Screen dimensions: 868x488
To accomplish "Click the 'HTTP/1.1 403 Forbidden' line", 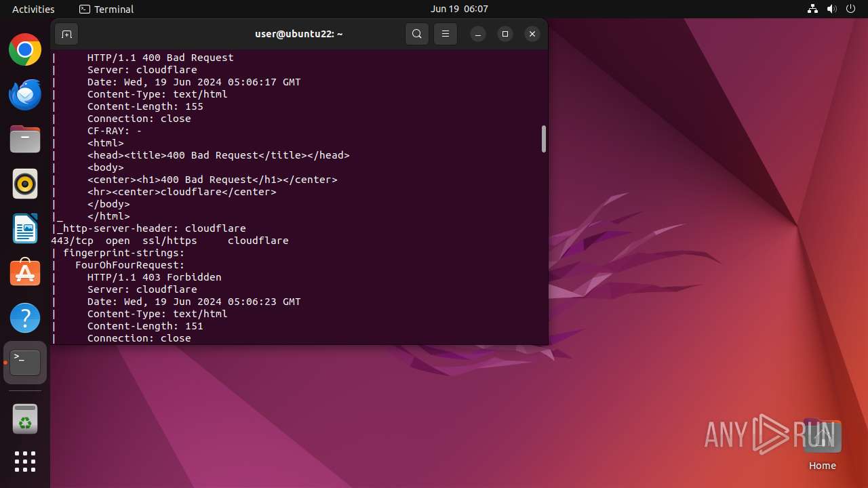I will pos(155,277).
